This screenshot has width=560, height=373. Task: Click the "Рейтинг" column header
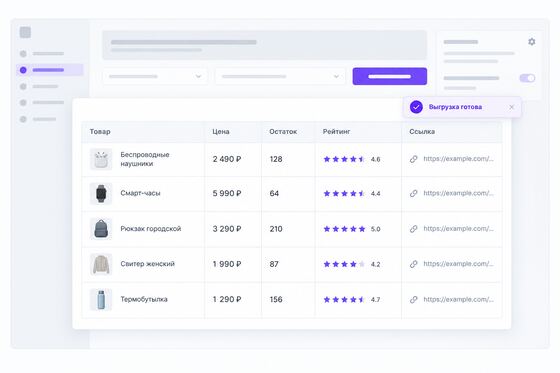[x=336, y=131]
